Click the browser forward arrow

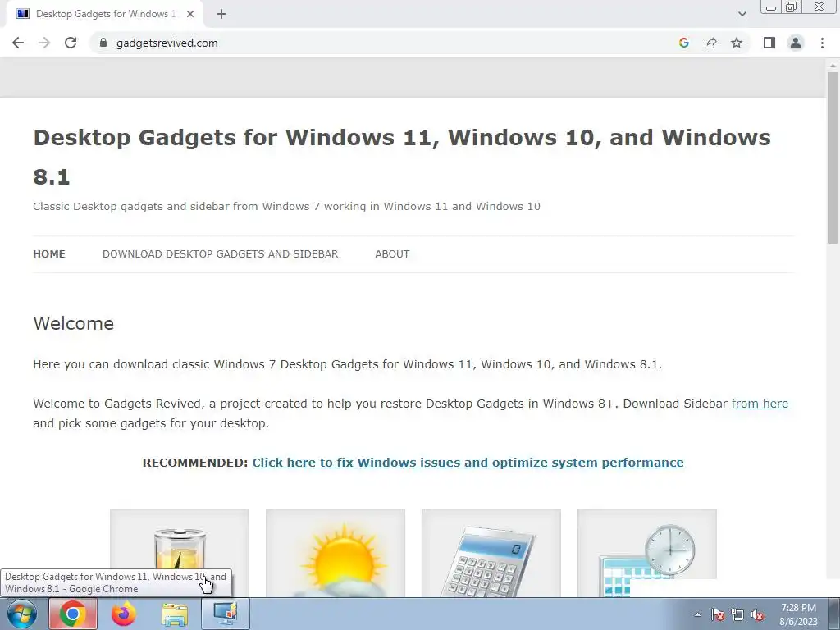[x=44, y=43]
